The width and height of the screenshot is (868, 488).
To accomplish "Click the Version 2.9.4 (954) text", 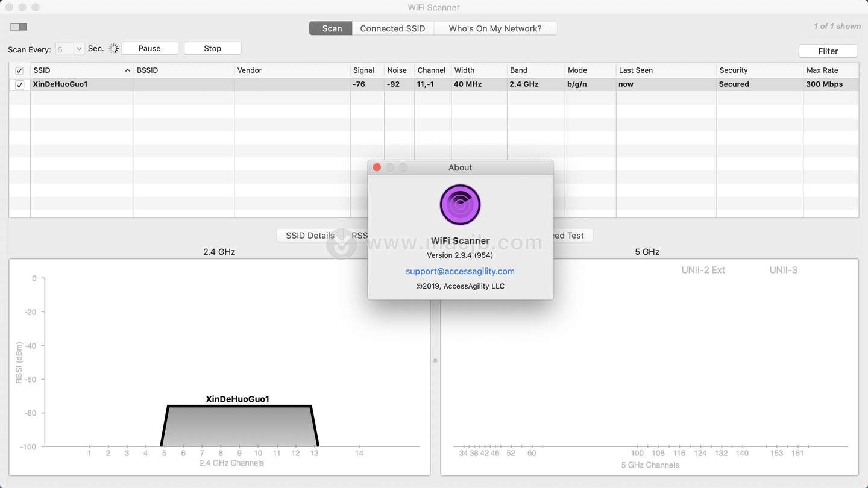I will pos(460,255).
